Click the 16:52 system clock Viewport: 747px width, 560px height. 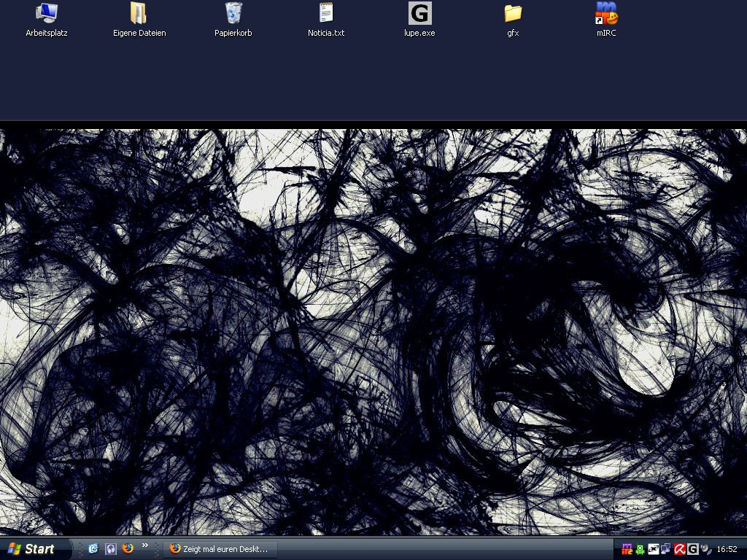(727, 550)
